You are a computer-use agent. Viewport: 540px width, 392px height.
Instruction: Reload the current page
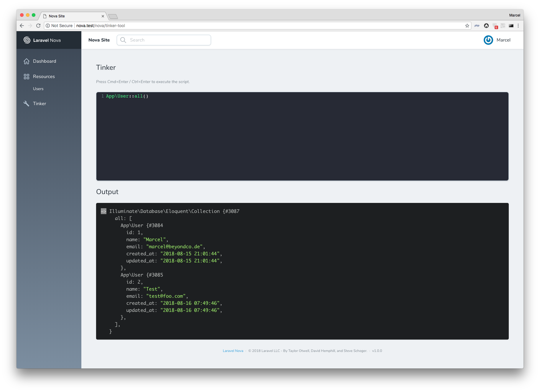click(38, 26)
